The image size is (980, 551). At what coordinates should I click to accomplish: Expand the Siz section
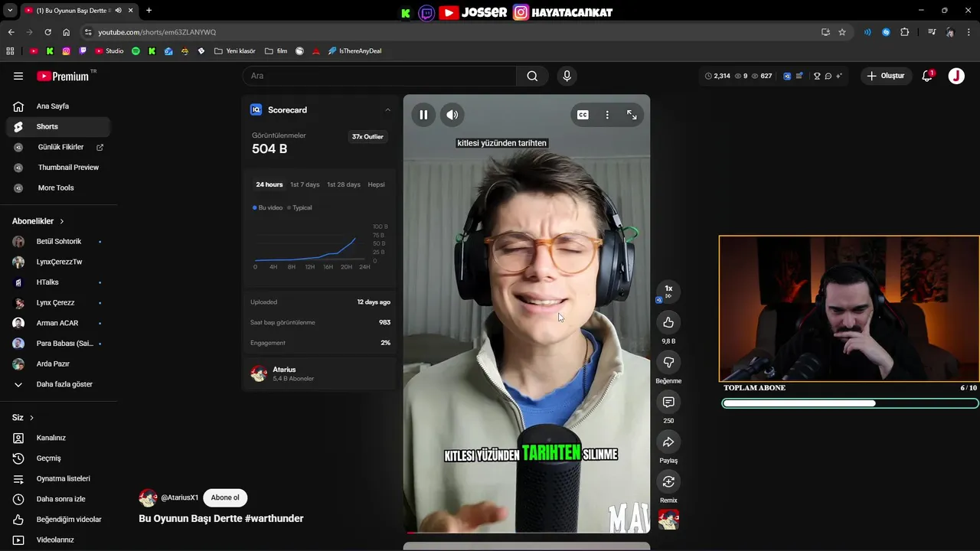(23, 418)
